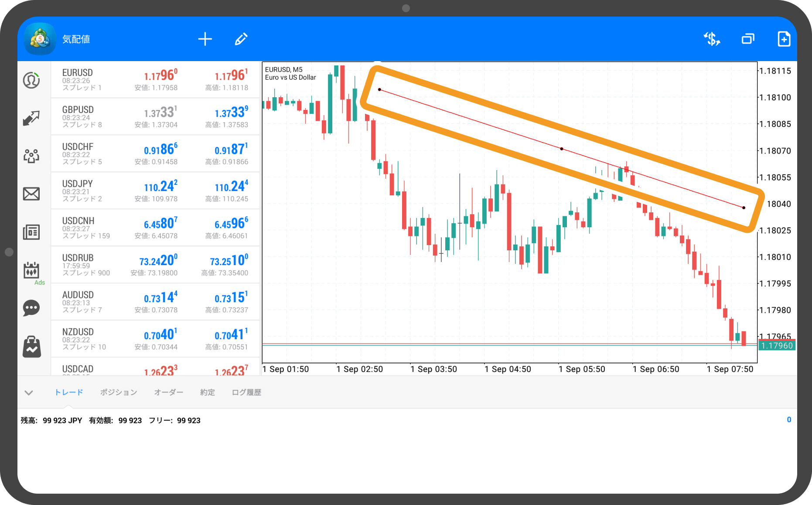The width and height of the screenshot is (812, 505).
Task: Open the market shopping bag icon
Action: (x=31, y=347)
